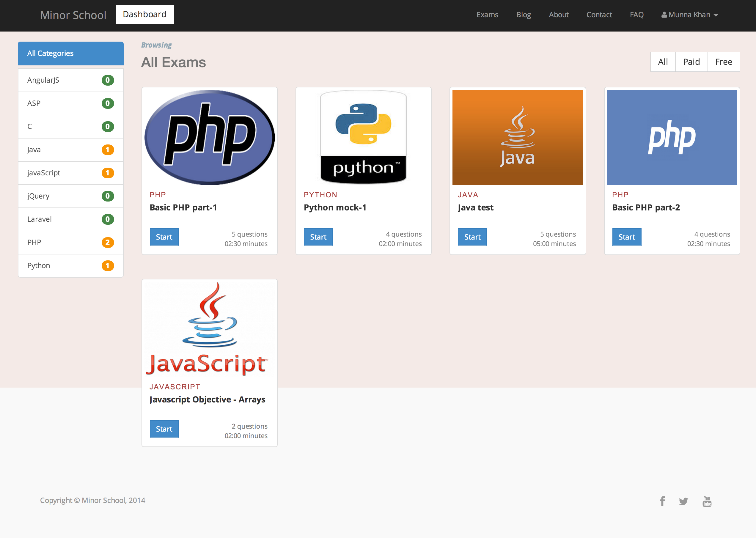The height and width of the screenshot is (538, 756).
Task: Click the Java category count badge
Action: tap(108, 150)
